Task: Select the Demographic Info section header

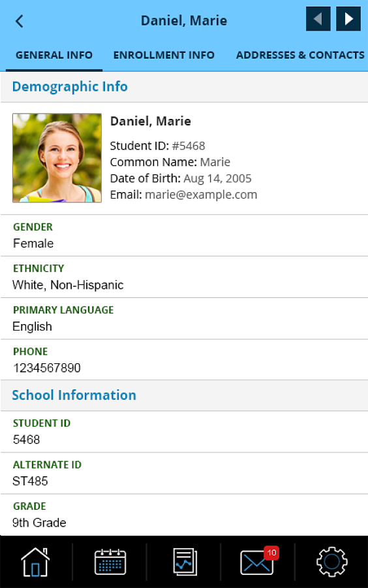Action: (x=184, y=87)
